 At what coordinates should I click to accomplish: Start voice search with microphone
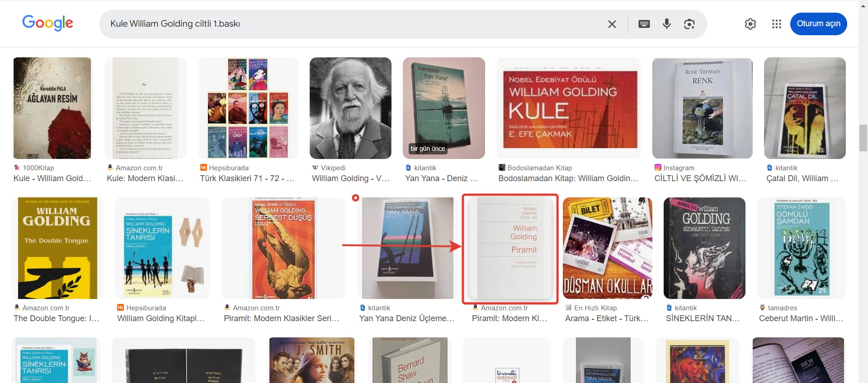(666, 24)
